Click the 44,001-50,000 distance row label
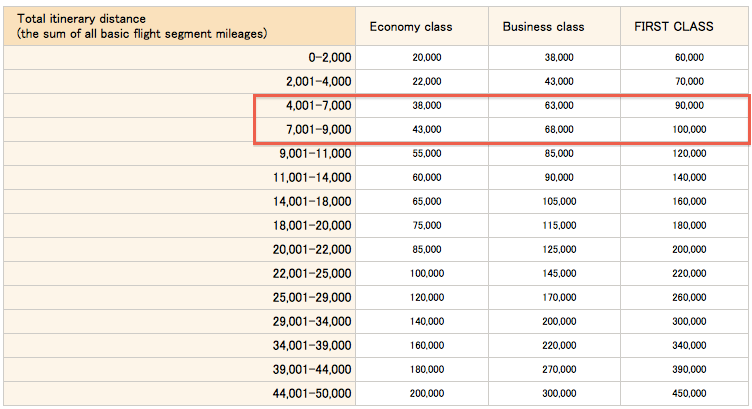The height and width of the screenshot is (409, 752). point(314,393)
